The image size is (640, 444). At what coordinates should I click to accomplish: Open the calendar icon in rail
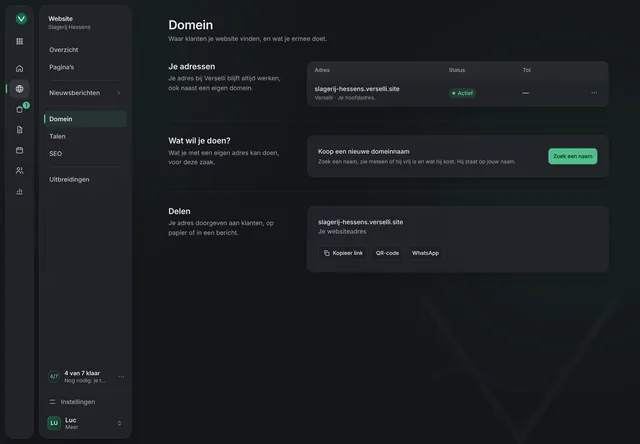(20, 150)
